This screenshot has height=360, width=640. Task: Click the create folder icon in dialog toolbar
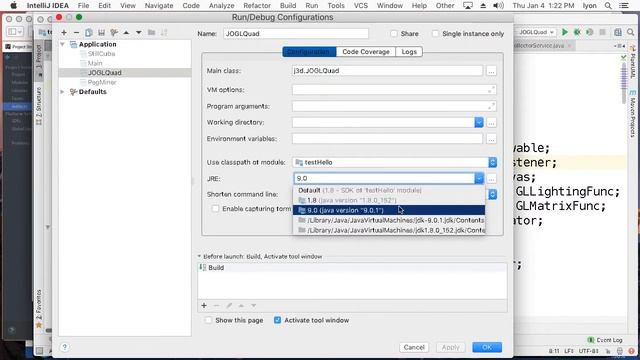(x=151, y=32)
